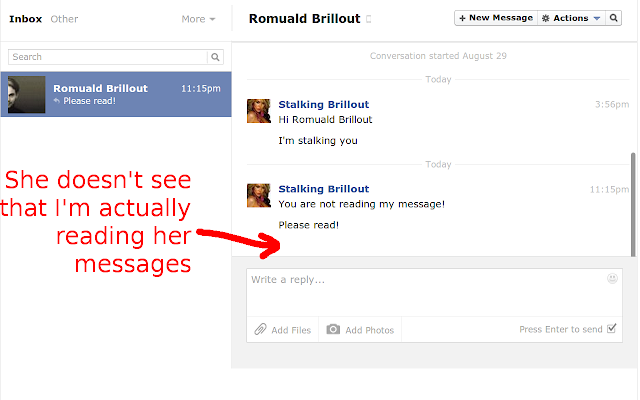Open the emoticon smiley picker
640x400 pixels.
[612, 278]
